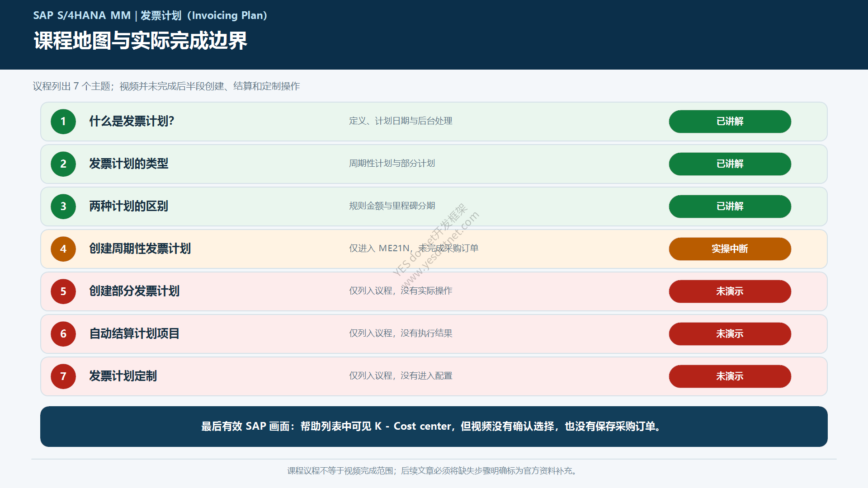Click 已讲解 badge for 两种计划的区别

(x=730, y=206)
